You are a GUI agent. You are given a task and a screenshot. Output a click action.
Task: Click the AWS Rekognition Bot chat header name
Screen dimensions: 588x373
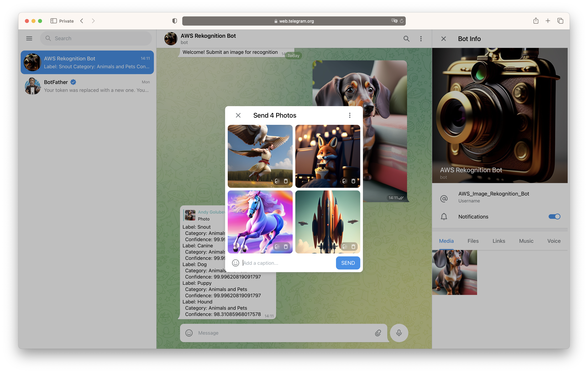pos(208,36)
